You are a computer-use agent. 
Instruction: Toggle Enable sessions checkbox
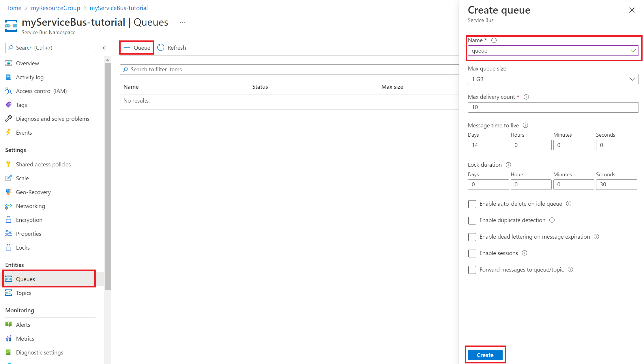click(x=472, y=253)
